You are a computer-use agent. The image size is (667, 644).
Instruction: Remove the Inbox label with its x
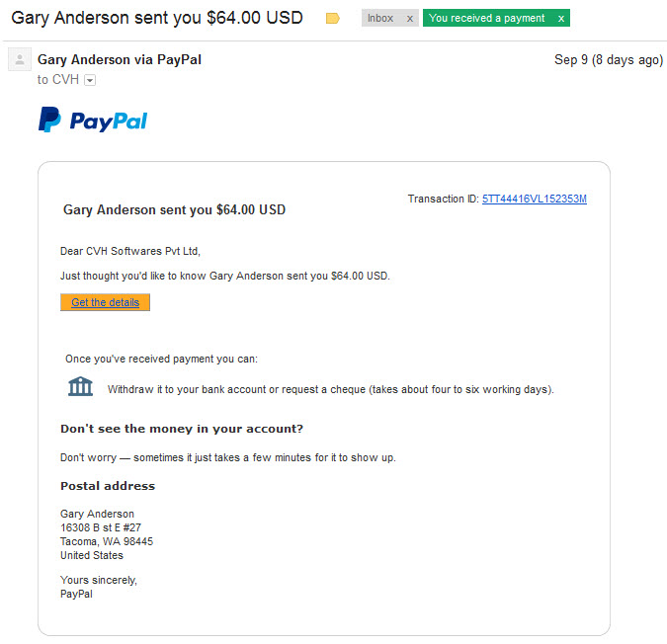point(410,19)
